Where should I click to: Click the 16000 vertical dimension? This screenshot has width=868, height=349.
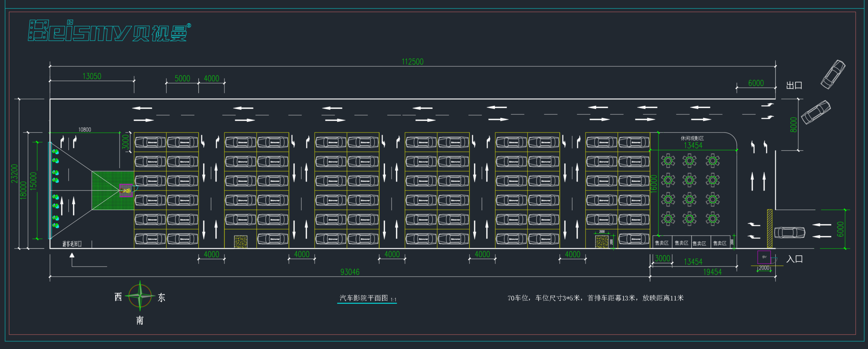click(x=654, y=184)
